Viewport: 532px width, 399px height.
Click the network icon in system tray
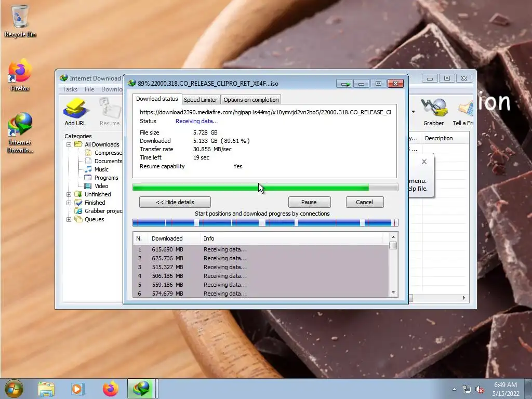[467, 389]
